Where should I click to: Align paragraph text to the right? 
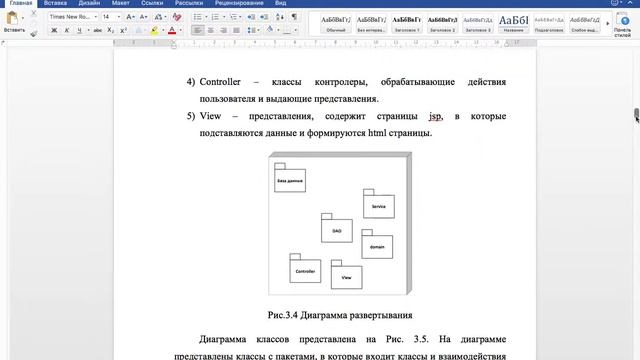(224, 31)
